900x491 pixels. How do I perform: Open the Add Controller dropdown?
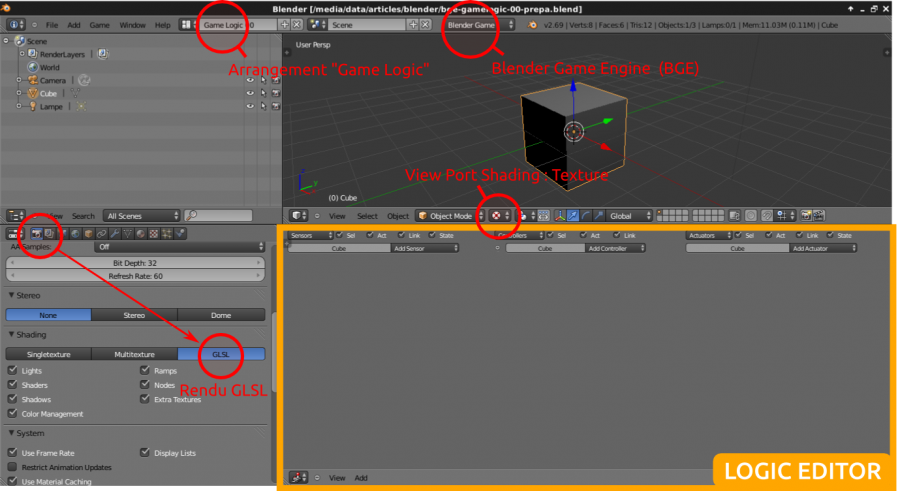tap(615, 248)
